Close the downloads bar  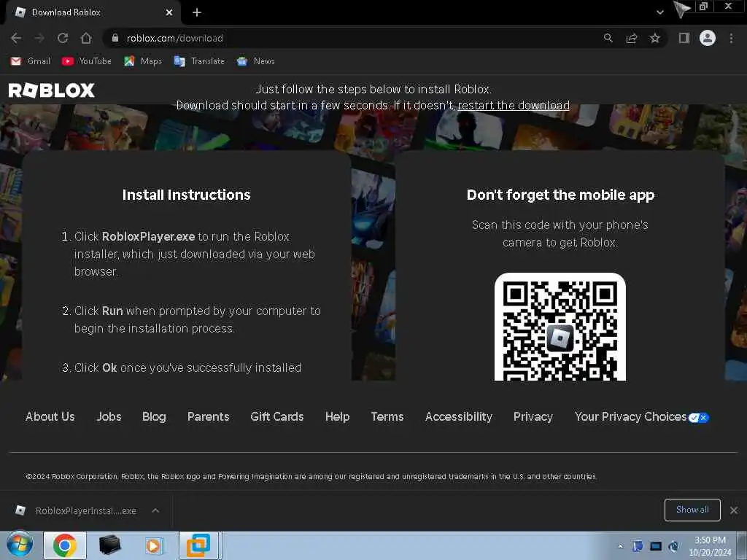coord(734,510)
